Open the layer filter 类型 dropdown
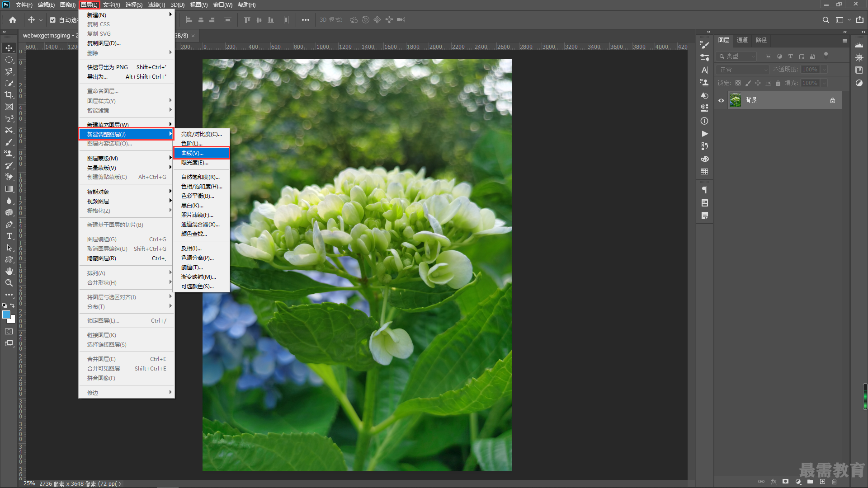The height and width of the screenshot is (488, 868). tap(737, 56)
